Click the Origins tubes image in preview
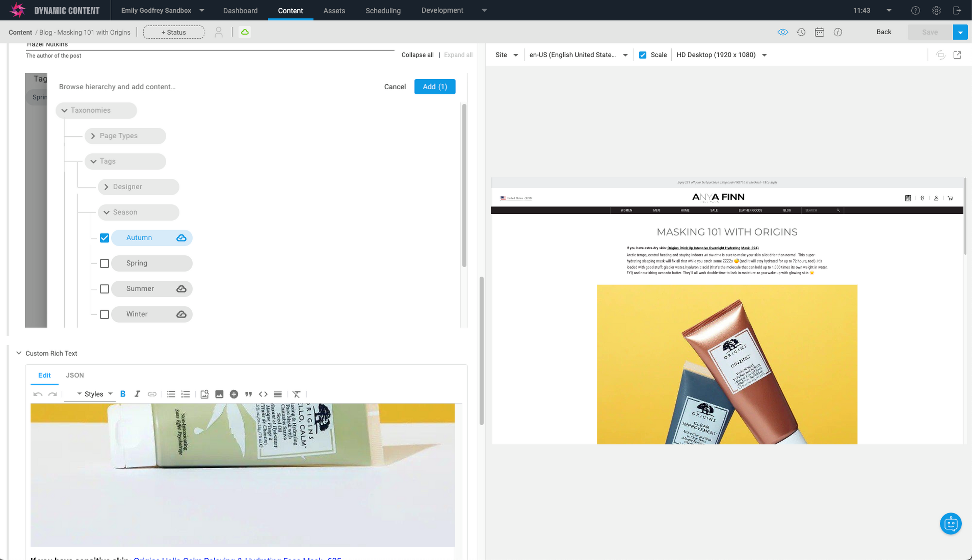Screen dimensions: 972x560 pos(727,364)
